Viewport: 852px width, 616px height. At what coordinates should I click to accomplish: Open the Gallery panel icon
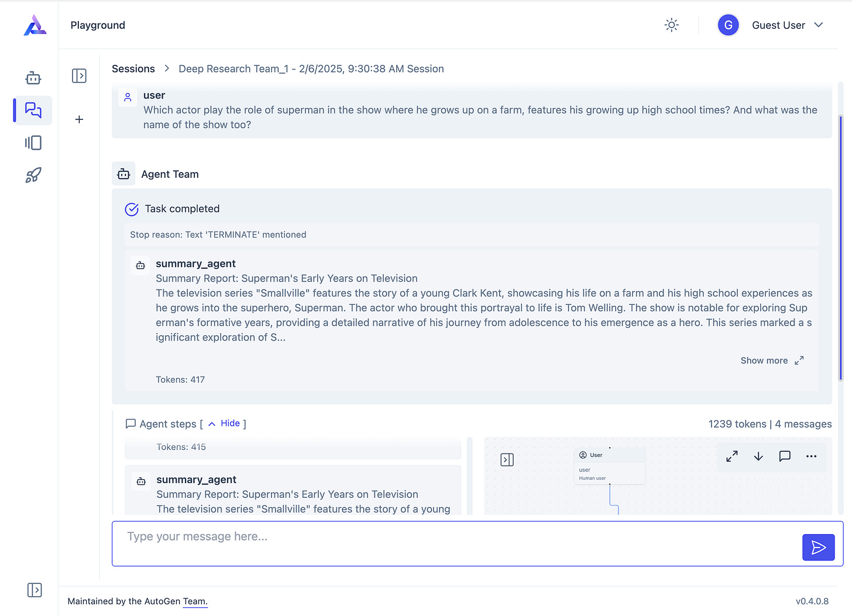tap(33, 143)
